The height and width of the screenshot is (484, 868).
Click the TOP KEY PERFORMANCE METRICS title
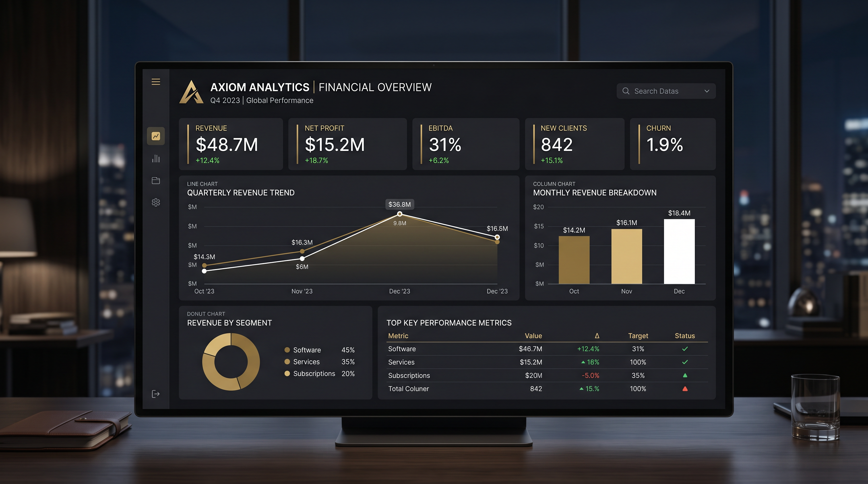click(x=449, y=323)
